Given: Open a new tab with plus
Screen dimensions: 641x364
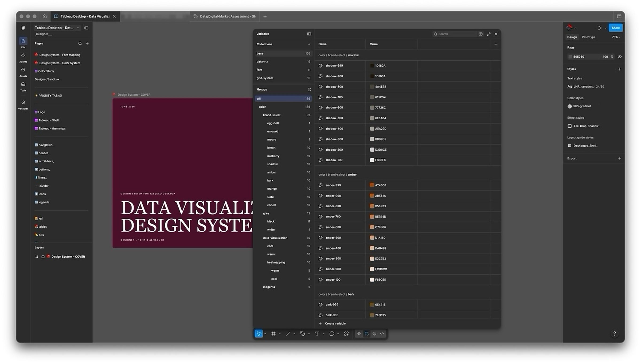Looking at the screenshot, I should point(265,16).
